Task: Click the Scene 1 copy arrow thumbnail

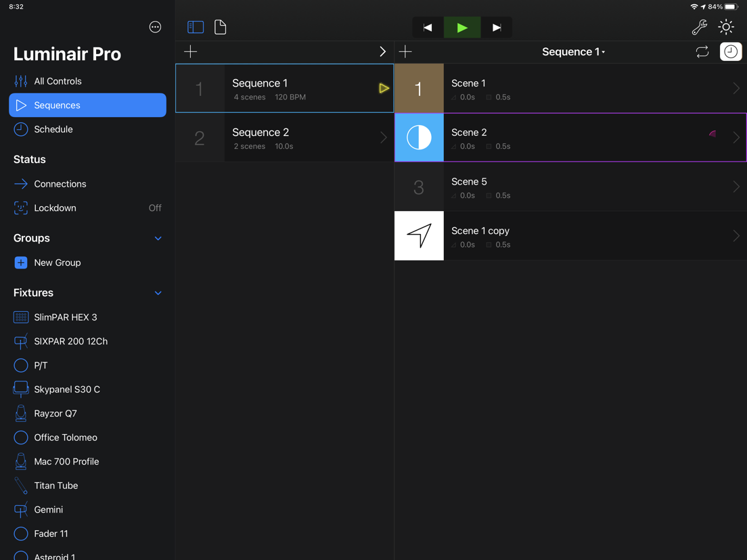Action: 419,236
